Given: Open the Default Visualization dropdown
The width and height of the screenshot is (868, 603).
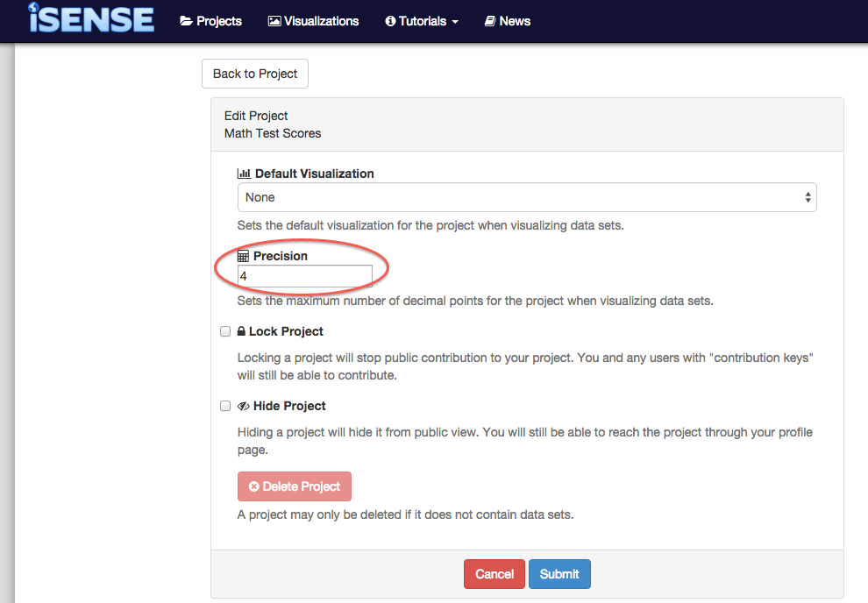Looking at the screenshot, I should click(x=526, y=197).
